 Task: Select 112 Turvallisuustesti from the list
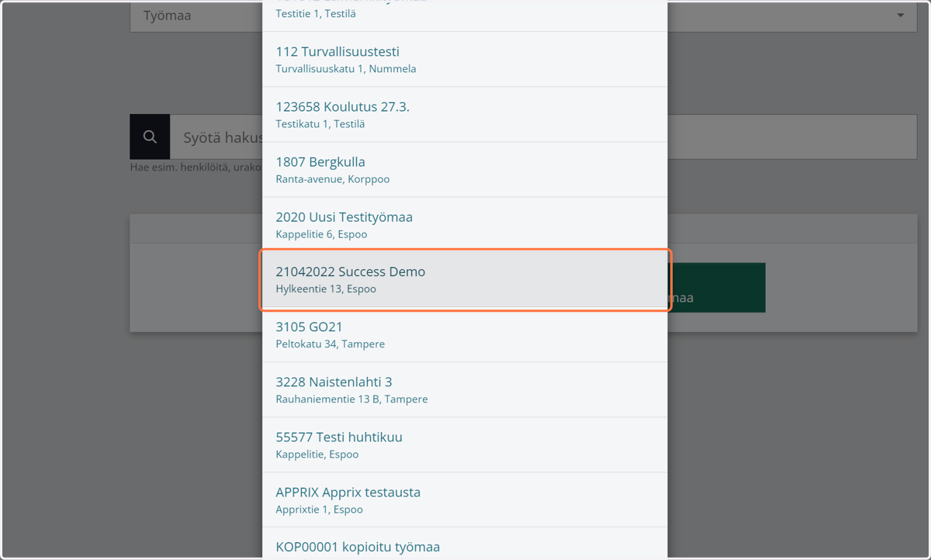point(465,59)
